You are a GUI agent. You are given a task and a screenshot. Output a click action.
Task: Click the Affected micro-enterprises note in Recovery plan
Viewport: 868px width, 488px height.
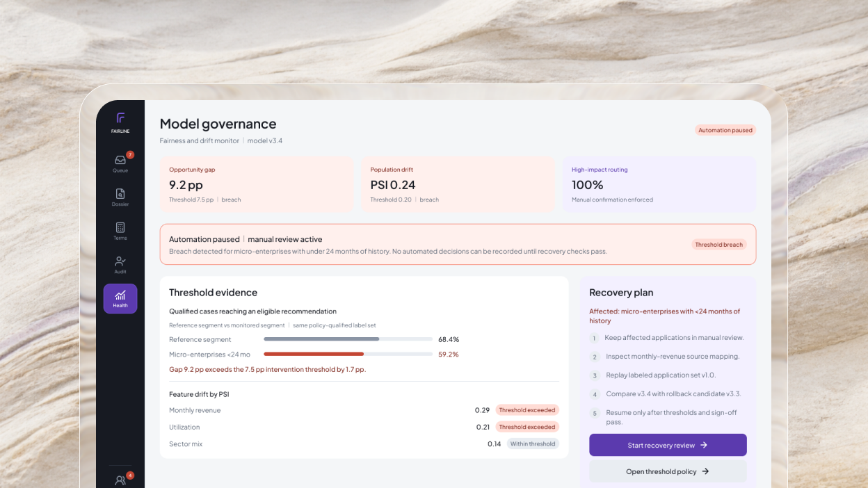point(665,316)
